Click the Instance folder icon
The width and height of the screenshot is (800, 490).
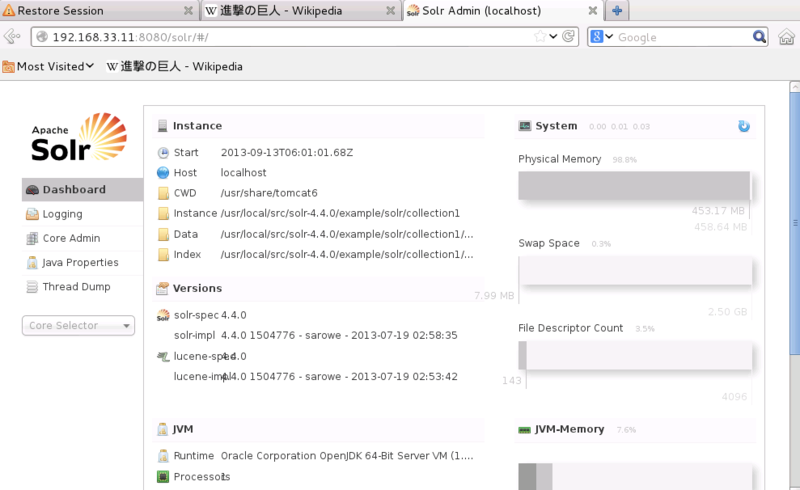pyautogui.click(x=163, y=213)
